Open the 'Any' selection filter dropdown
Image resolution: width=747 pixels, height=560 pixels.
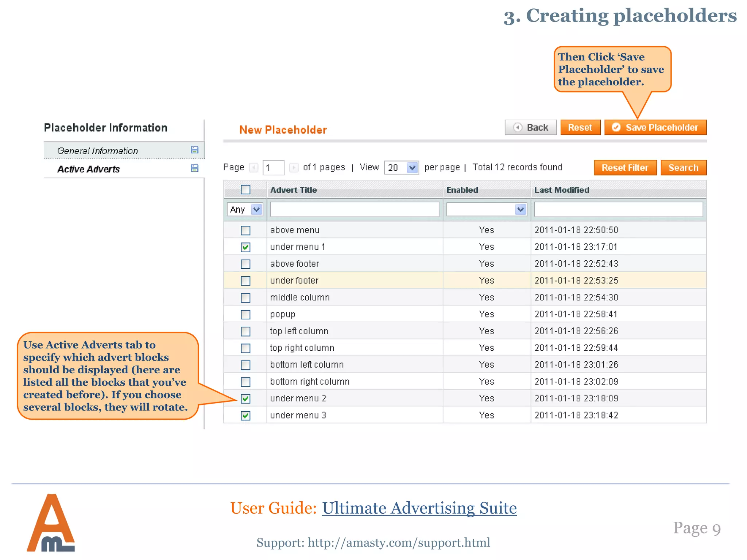245,210
